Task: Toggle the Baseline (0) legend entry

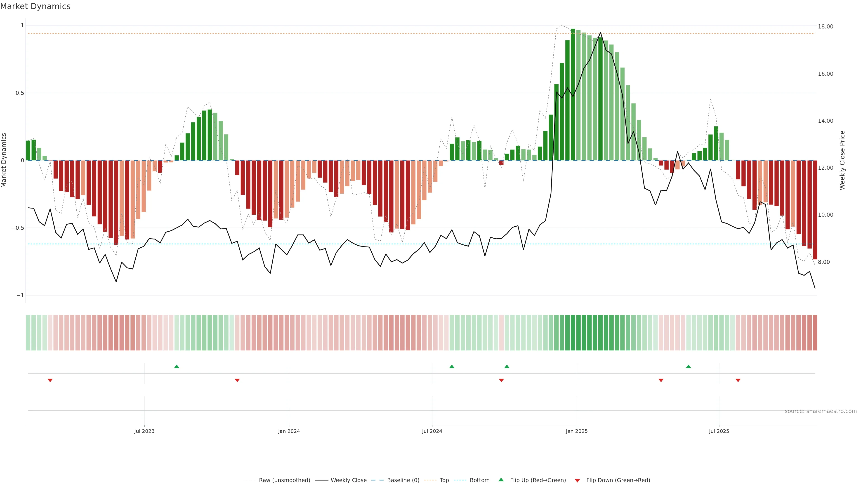Action: (403, 480)
